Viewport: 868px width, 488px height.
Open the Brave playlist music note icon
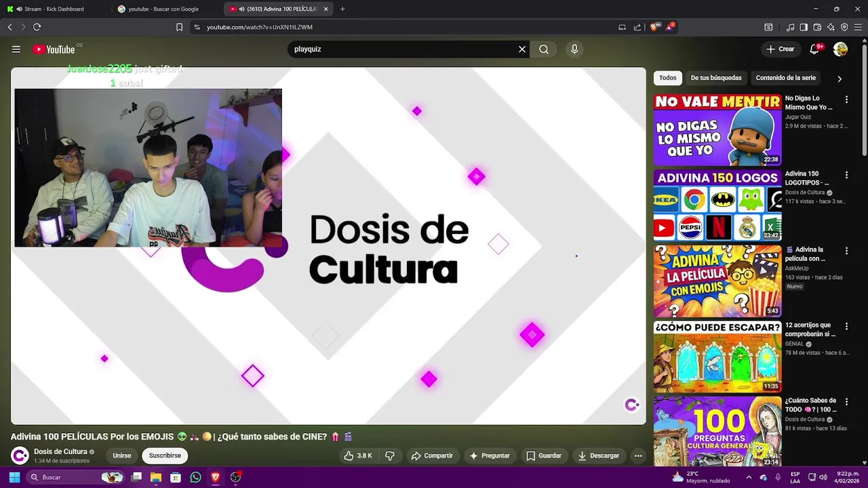click(790, 27)
